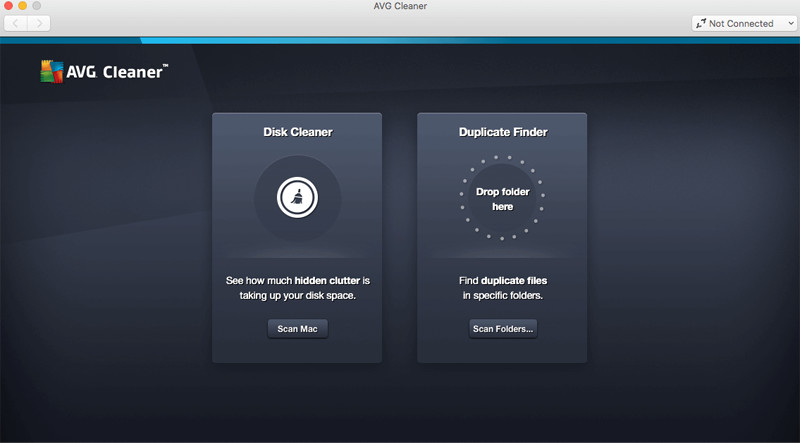Select the Disk Cleaner heading

click(297, 131)
